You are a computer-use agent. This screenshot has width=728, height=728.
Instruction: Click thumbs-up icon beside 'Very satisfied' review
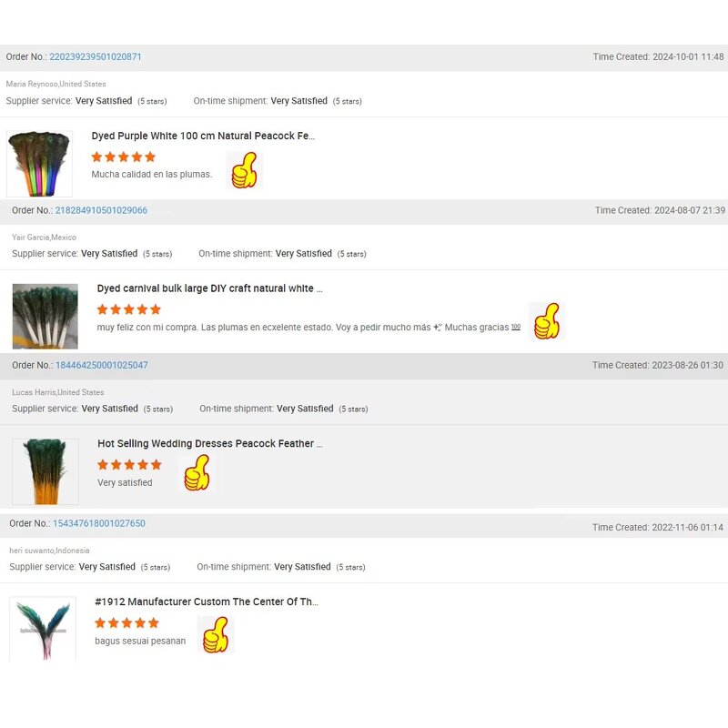click(197, 472)
